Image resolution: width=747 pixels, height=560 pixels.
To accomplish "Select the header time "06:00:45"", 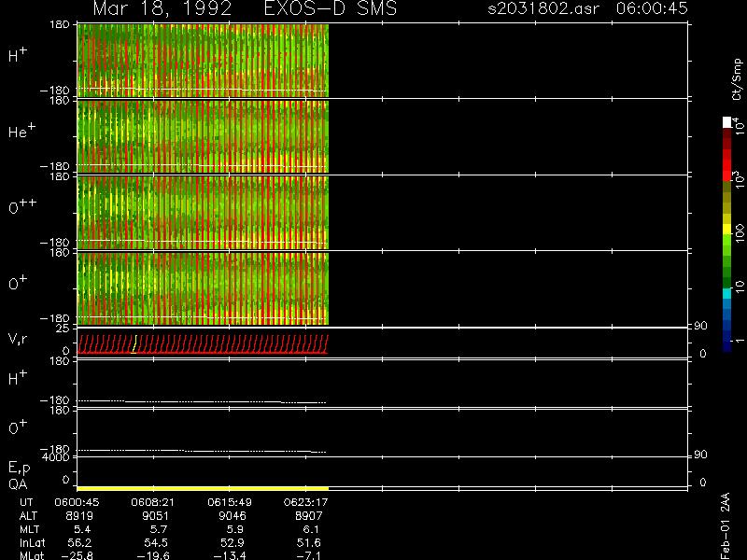I will [x=652, y=8].
